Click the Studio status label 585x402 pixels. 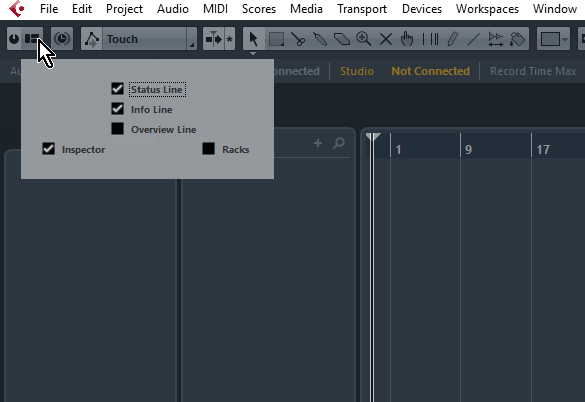click(x=357, y=71)
